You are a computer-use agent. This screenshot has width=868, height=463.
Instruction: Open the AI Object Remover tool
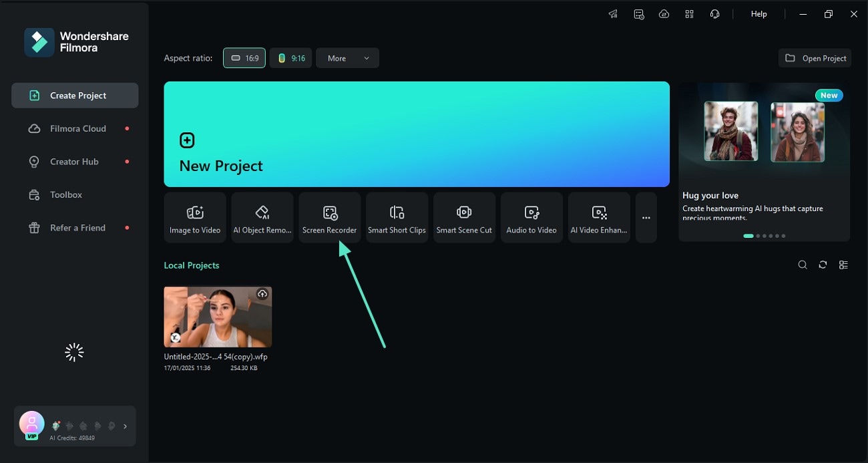point(262,217)
